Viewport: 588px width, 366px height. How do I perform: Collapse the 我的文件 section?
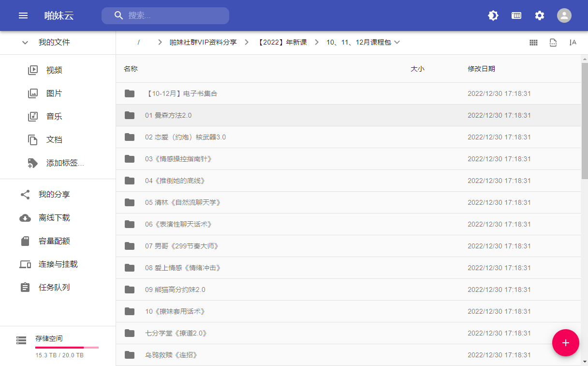pos(25,43)
